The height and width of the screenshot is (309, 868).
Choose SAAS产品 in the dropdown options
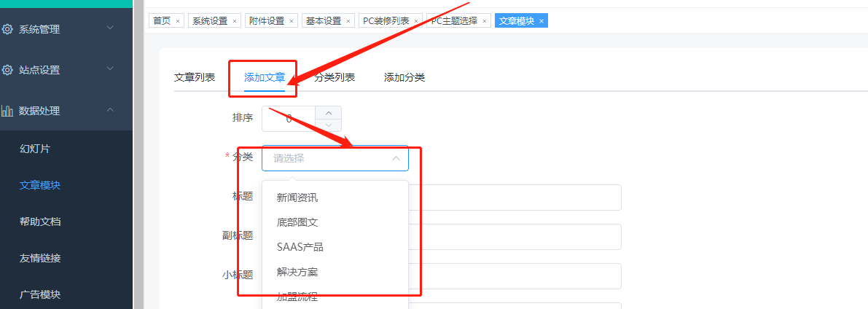tap(300, 247)
